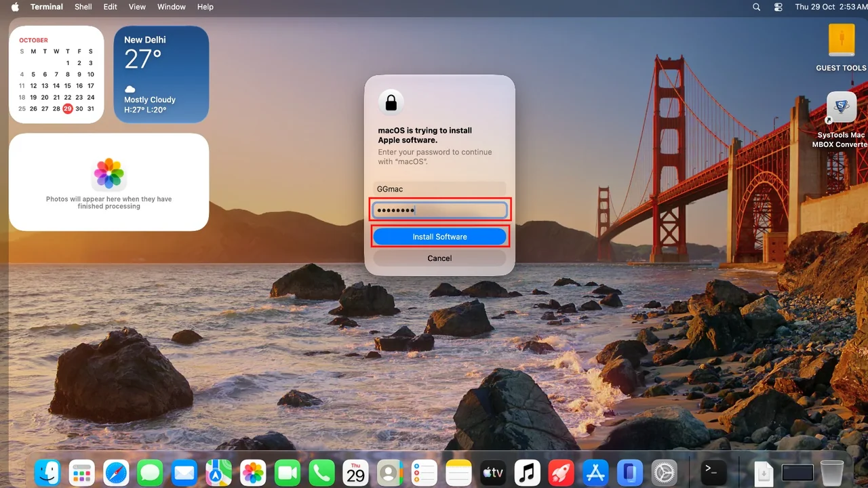Open Music from the Dock

pos(527,472)
